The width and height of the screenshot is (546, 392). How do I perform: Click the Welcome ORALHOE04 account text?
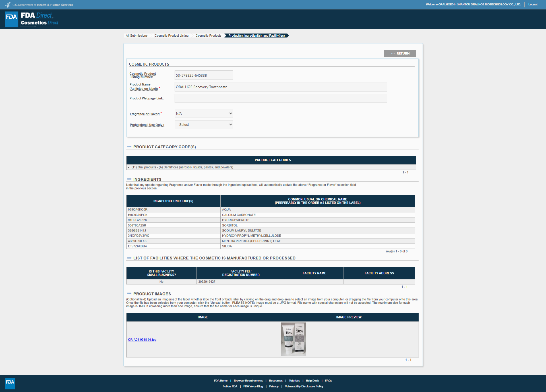pos(473,5)
